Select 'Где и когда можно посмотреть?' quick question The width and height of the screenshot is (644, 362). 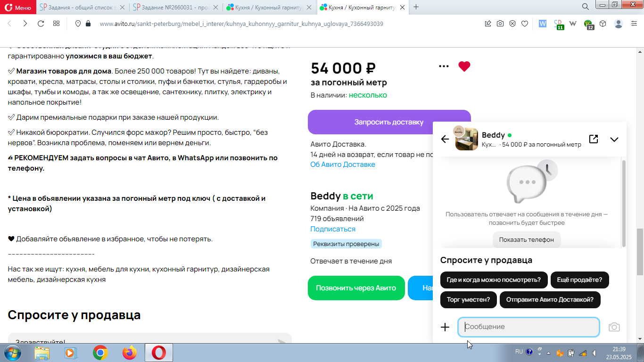[494, 280]
